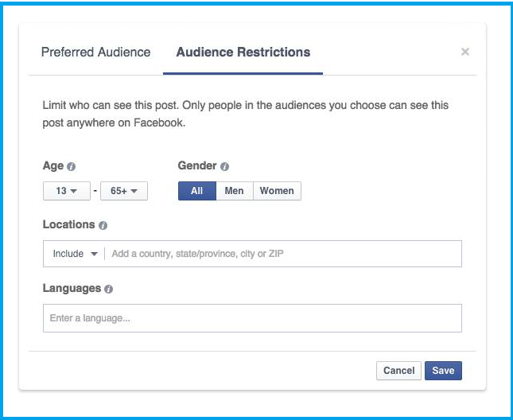Screen dimensions: 513x420
Task: Click the Cancel button
Action: [x=398, y=371]
